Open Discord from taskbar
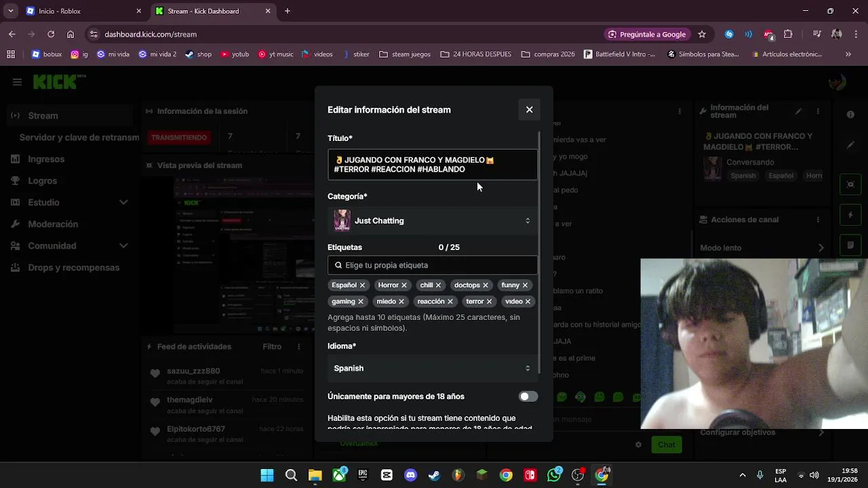Screen dimensions: 868x488 (410, 475)
